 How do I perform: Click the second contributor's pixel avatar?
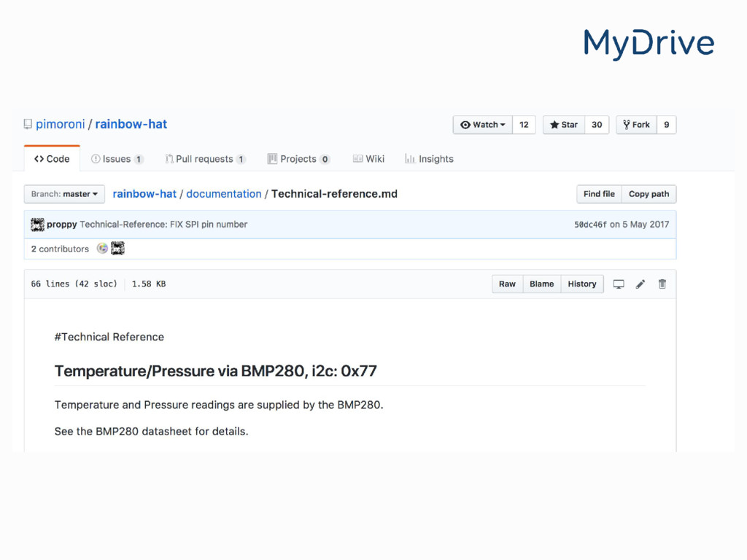coord(117,248)
